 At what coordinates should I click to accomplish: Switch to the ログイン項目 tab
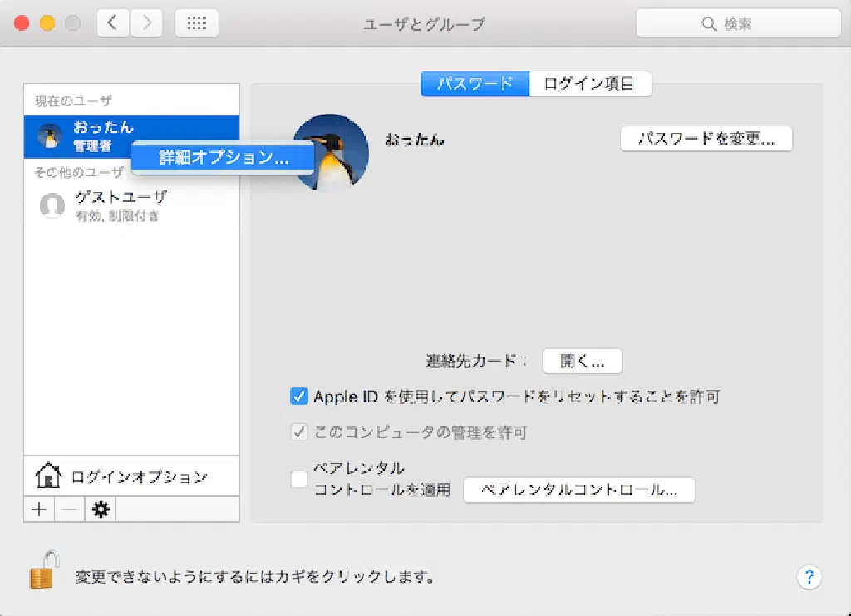click(x=589, y=84)
